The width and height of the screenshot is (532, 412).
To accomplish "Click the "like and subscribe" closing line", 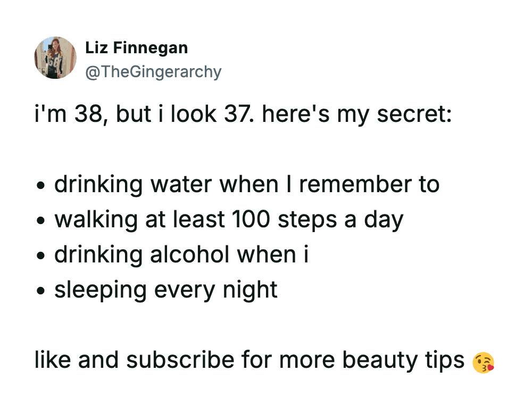I will tap(250, 360).
